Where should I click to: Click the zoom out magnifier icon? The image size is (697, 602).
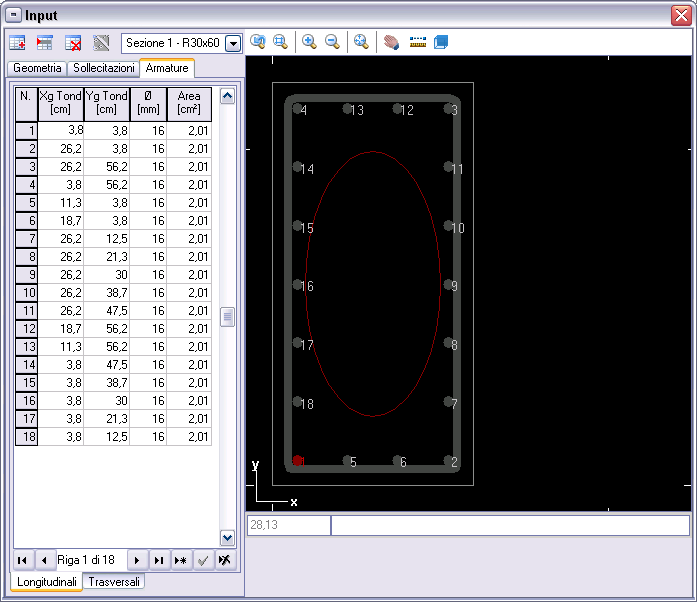click(332, 42)
